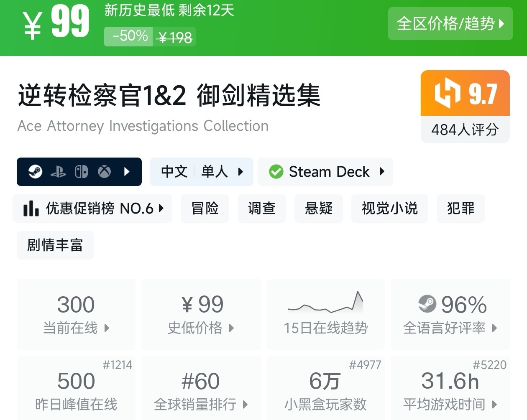Click the Nintendo Switch platform icon
Viewport: 527px width, 420px height.
[x=81, y=172]
